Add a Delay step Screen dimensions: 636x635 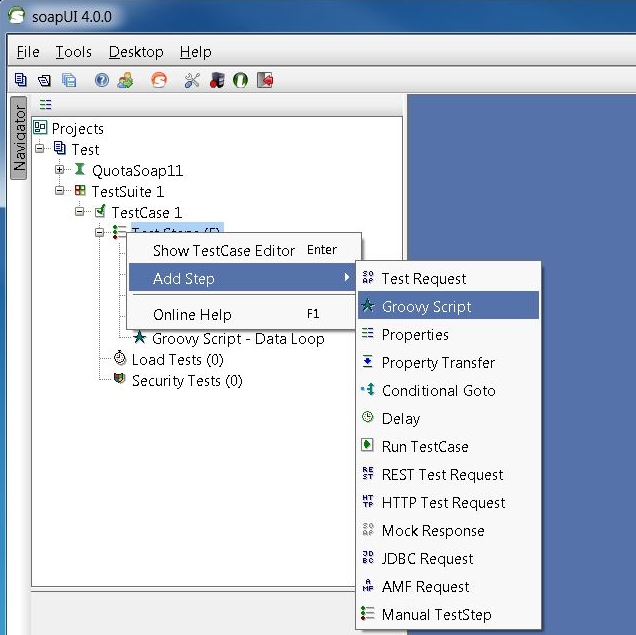coord(448,418)
